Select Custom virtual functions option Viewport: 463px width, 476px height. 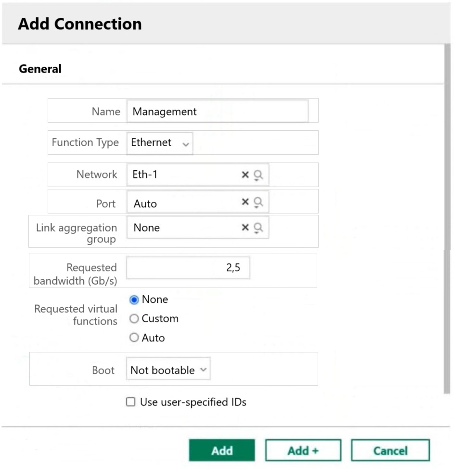[x=134, y=318]
